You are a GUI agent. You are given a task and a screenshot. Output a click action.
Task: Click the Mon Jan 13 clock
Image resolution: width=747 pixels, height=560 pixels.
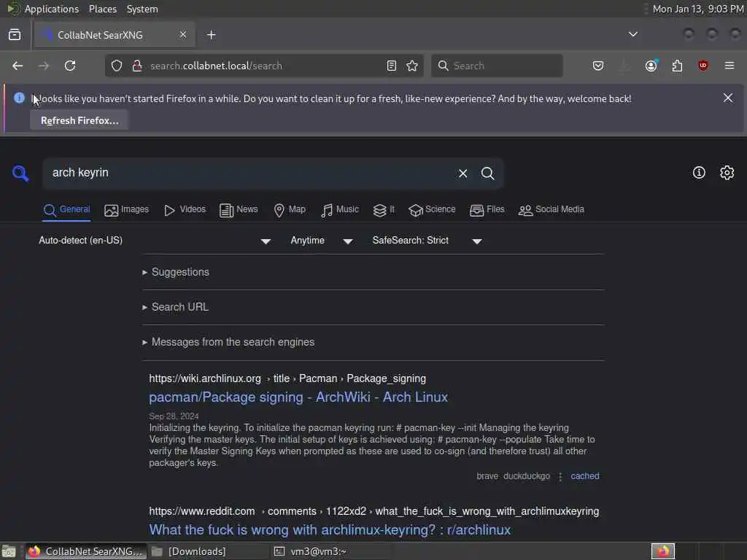point(698,9)
